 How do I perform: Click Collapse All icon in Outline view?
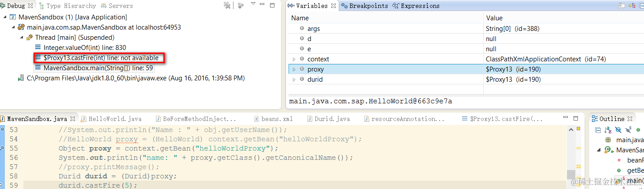(598, 130)
